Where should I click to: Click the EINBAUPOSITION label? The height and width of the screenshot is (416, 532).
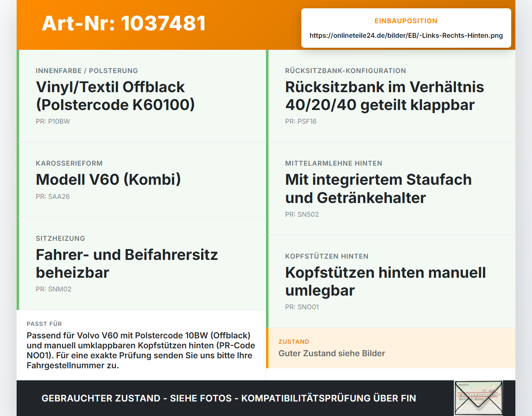(x=406, y=21)
